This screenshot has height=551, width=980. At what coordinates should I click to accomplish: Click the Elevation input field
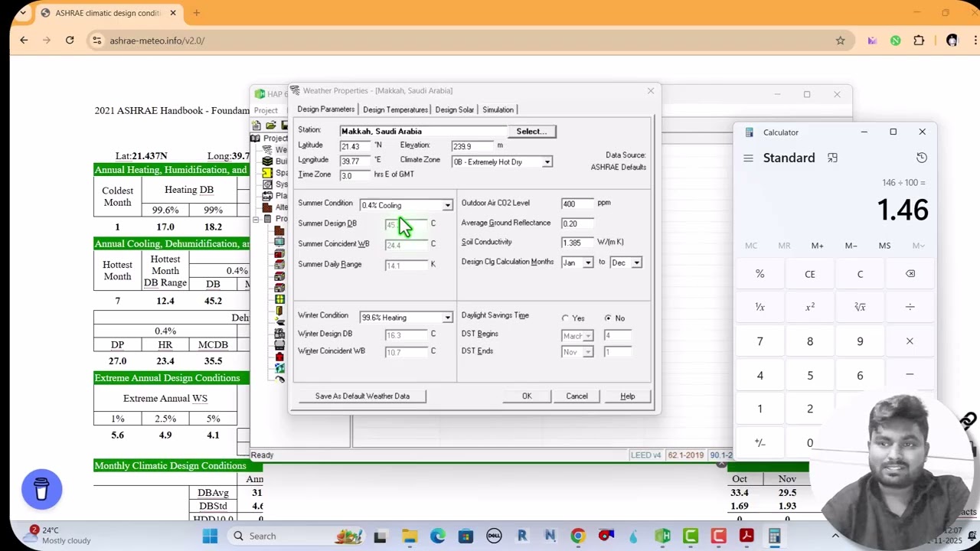472,146
